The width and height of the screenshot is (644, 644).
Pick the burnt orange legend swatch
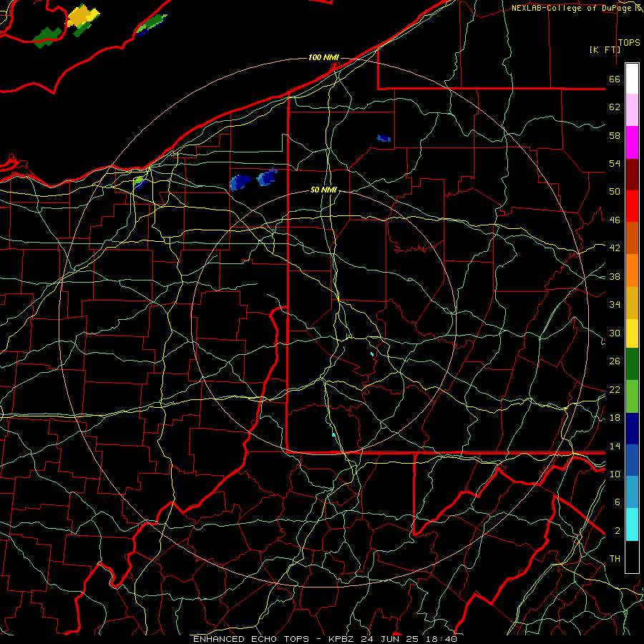point(632,238)
